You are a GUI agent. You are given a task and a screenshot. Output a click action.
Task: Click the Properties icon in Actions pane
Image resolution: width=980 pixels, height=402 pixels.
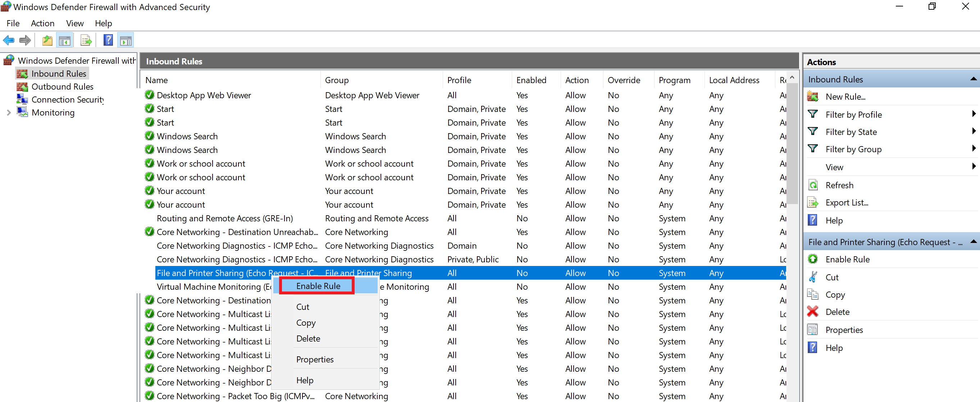coord(813,330)
